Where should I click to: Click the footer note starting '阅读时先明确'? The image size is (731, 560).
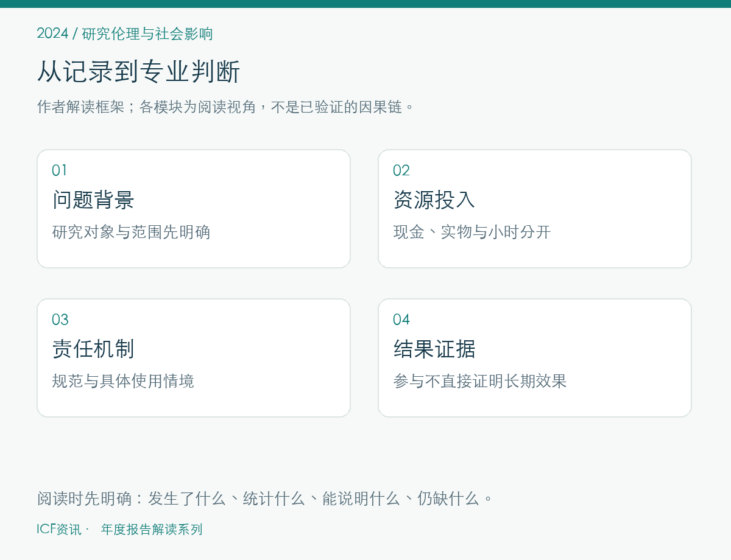click(265, 499)
